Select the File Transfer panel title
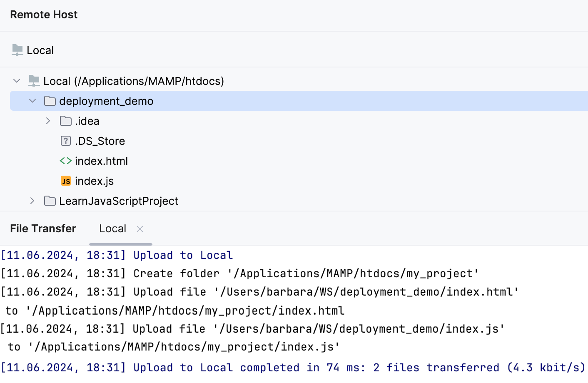This screenshot has width=588, height=383. point(43,229)
